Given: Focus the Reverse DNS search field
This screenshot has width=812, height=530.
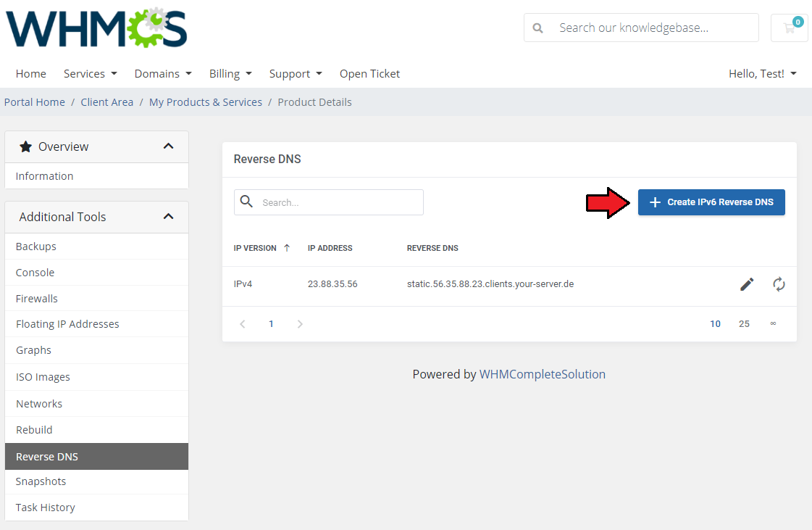Looking at the screenshot, I should click(329, 202).
